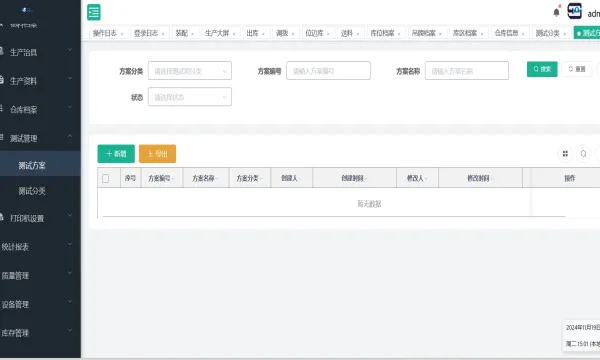The height and width of the screenshot is (360, 600).
Task: Close the 库位档案 tab via its x
Action: click(399, 34)
